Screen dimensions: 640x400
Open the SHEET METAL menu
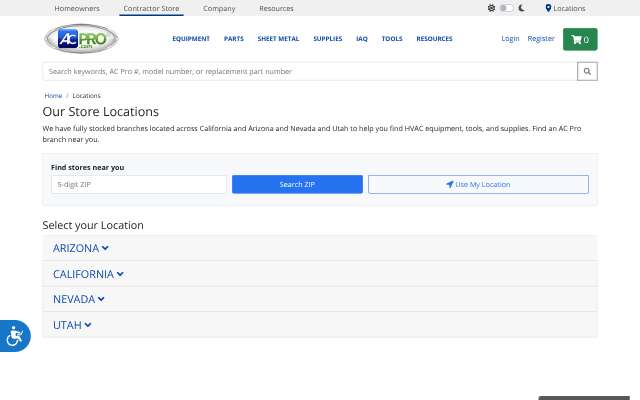point(278,39)
